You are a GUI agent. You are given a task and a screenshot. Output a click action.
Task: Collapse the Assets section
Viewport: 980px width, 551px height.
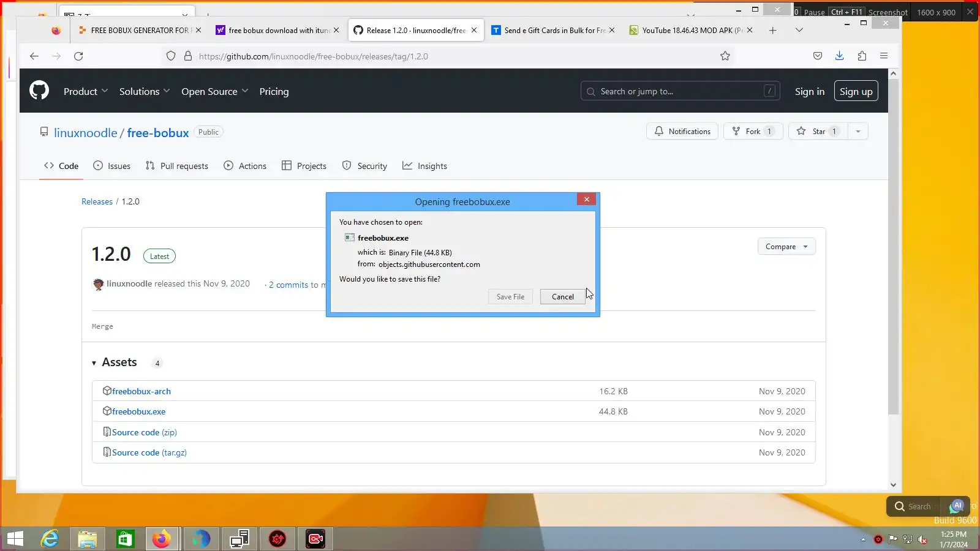(115, 362)
